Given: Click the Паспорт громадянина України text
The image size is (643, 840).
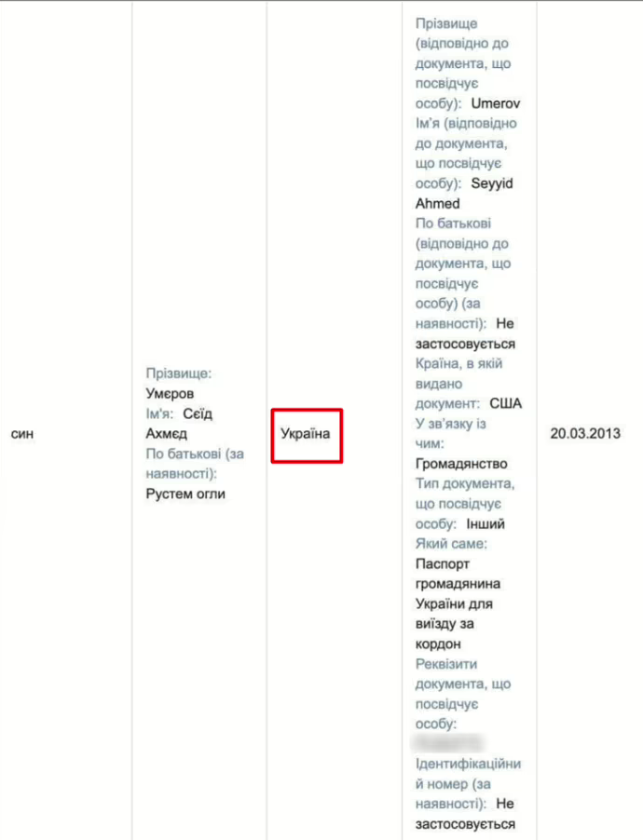Looking at the screenshot, I should point(458,584).
